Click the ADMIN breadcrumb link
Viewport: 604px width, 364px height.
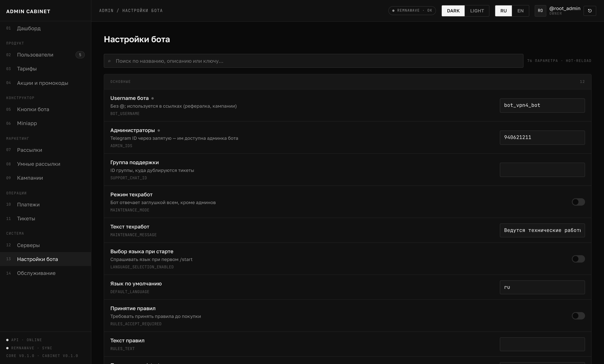(106, 10)
